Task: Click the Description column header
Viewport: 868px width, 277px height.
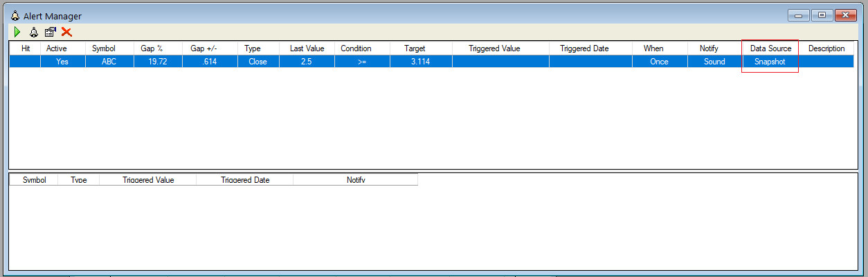Action: [x=826, y=48]
